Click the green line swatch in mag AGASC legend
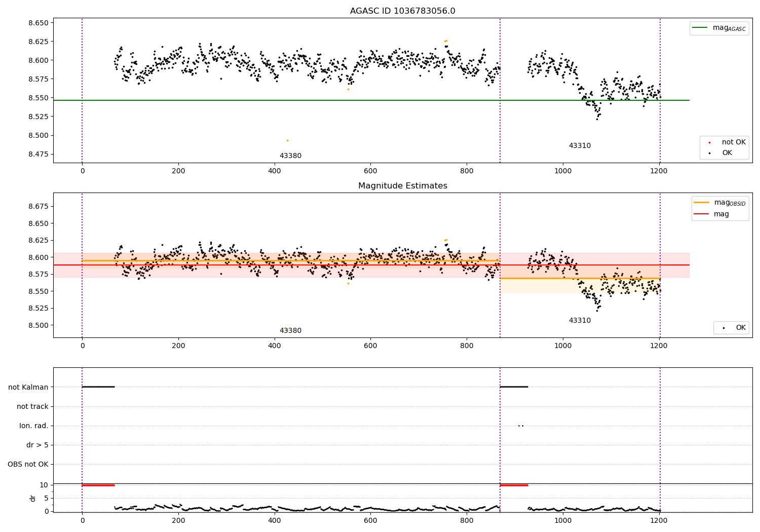This screenshot has height=532, width=760. pos(700,28)
